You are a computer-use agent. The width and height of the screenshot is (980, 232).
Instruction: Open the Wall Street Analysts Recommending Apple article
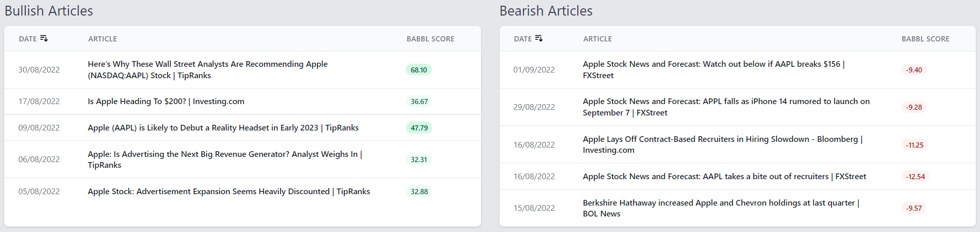[x=208, y=69]
